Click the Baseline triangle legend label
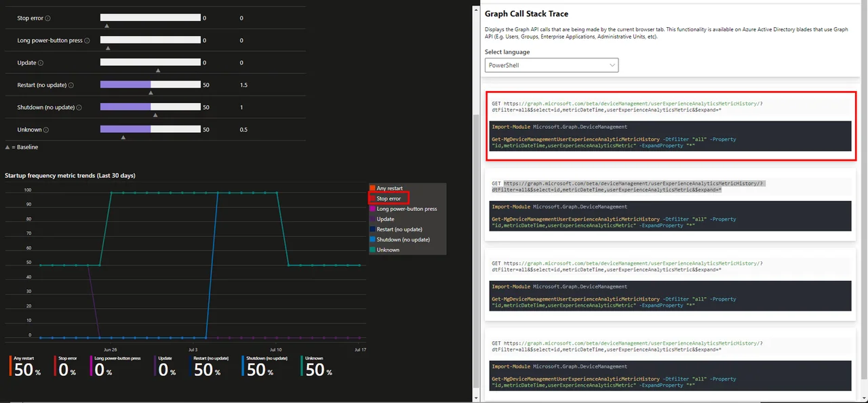The width and height of the screenshot is (868, 403). (22, 147)
